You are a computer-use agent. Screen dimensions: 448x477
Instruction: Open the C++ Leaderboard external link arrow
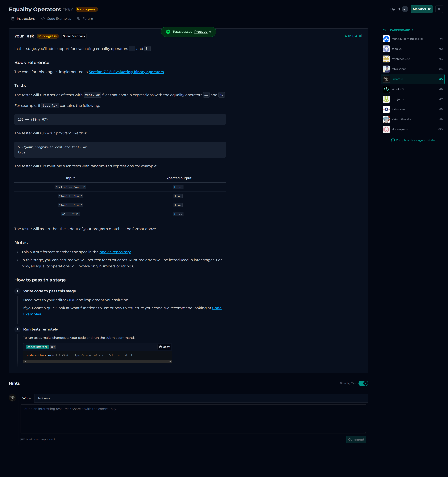pyautogui.click(x=412, y=30)
